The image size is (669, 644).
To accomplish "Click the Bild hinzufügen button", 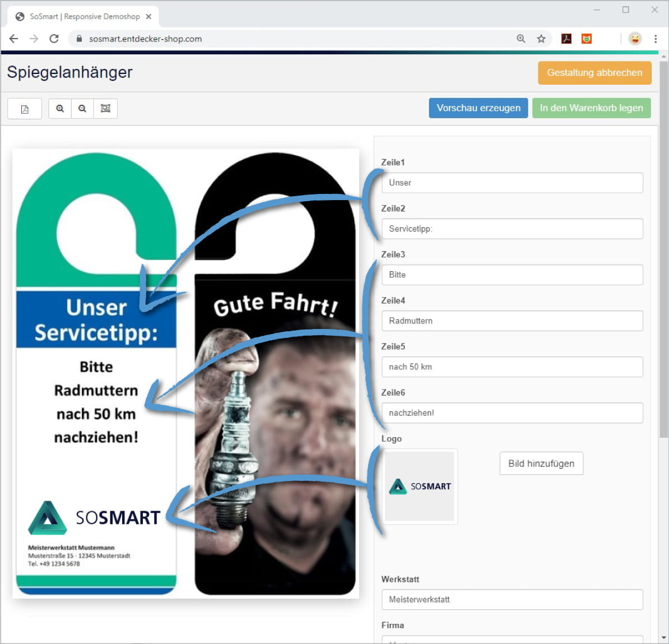I will [541, 464].
